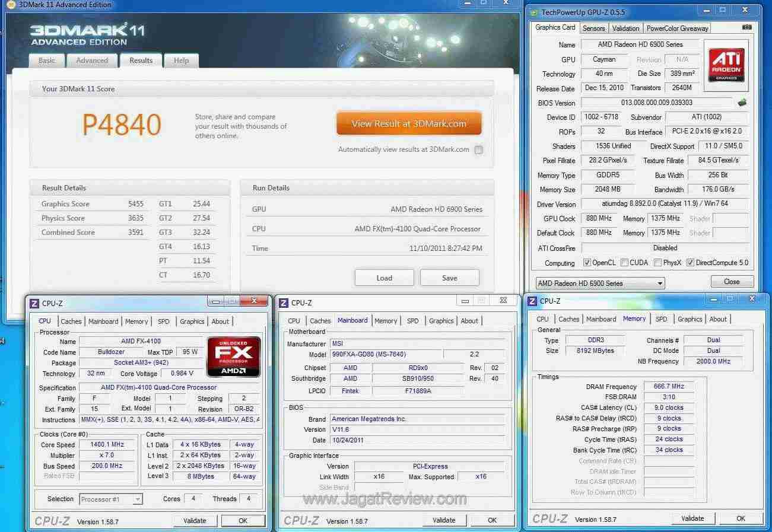Click the GPU-Z title bar icon

pos(533,12)
